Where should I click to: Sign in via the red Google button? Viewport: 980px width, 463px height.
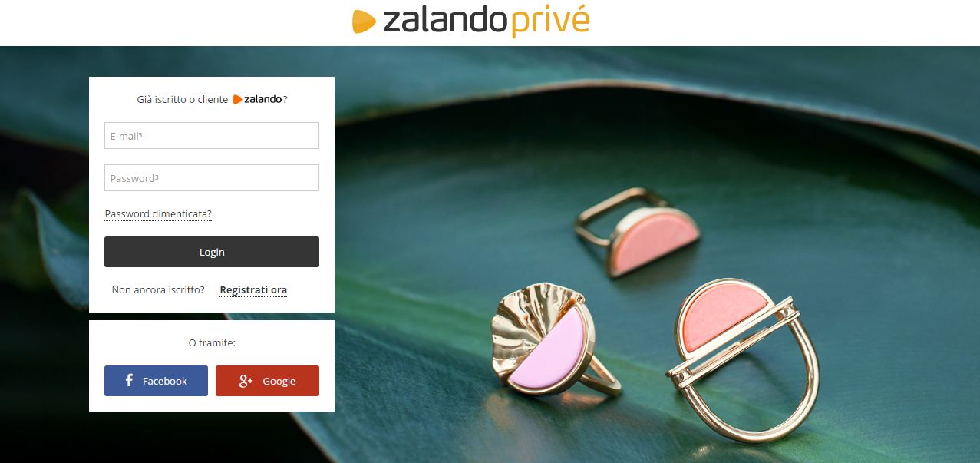pyautogui.click(x=267, y=381)
